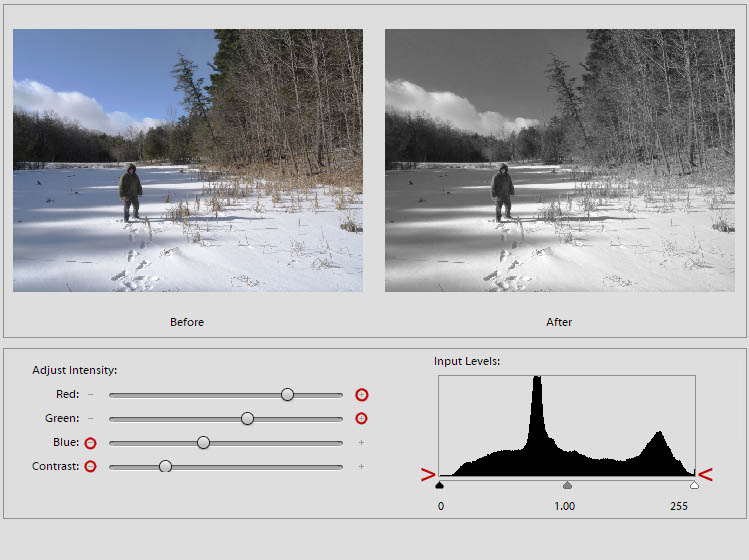Click the Blue plus icon

coord(361,442)
